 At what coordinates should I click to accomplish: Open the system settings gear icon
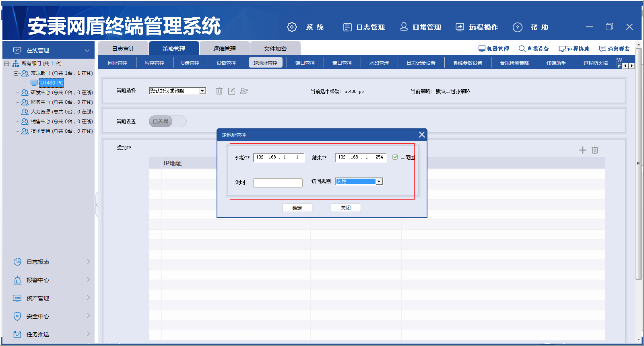[x=292, y=27]
